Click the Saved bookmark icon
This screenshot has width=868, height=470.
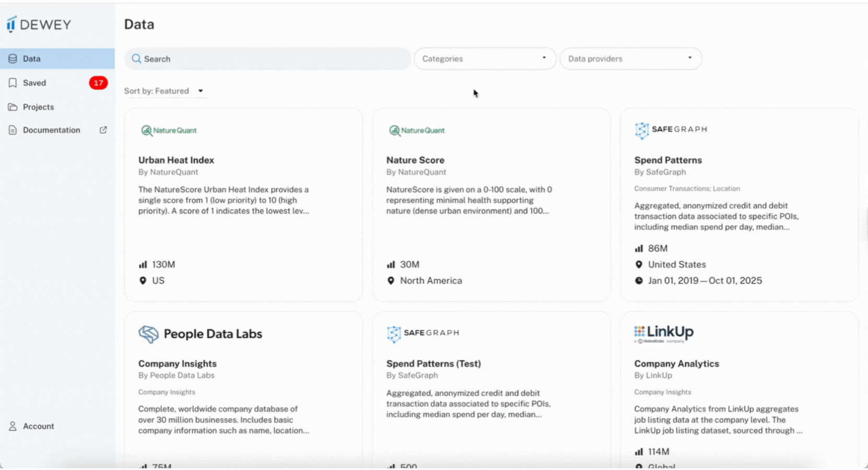[13, 83]
